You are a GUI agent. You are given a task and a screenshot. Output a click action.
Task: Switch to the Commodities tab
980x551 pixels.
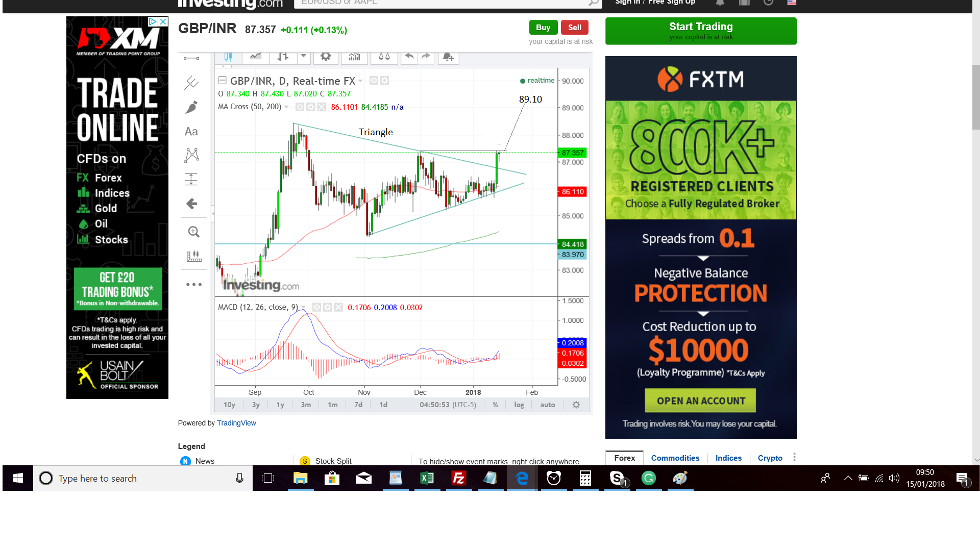click(675, 458)
